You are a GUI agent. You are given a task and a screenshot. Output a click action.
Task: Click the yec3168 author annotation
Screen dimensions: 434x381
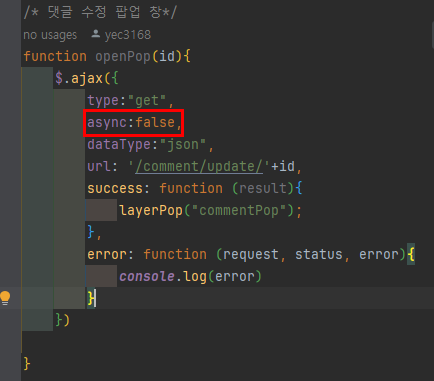pyautogui.click(x=128, y=35)
